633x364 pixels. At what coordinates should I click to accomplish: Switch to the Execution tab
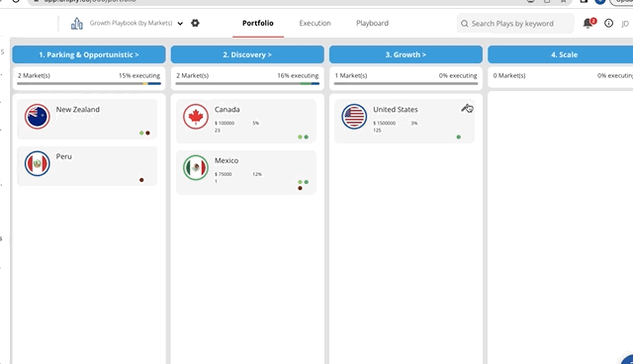315,23
